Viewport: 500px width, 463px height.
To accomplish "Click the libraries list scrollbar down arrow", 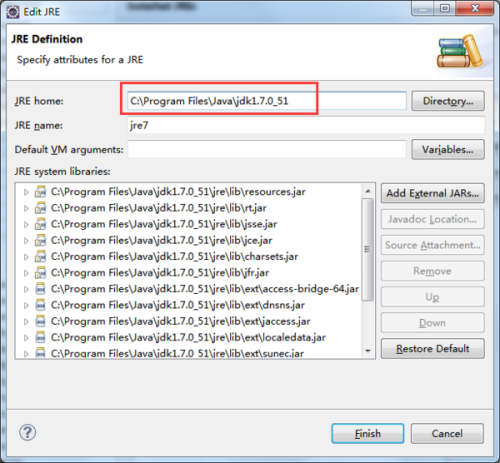I will (x=368, y=351).
